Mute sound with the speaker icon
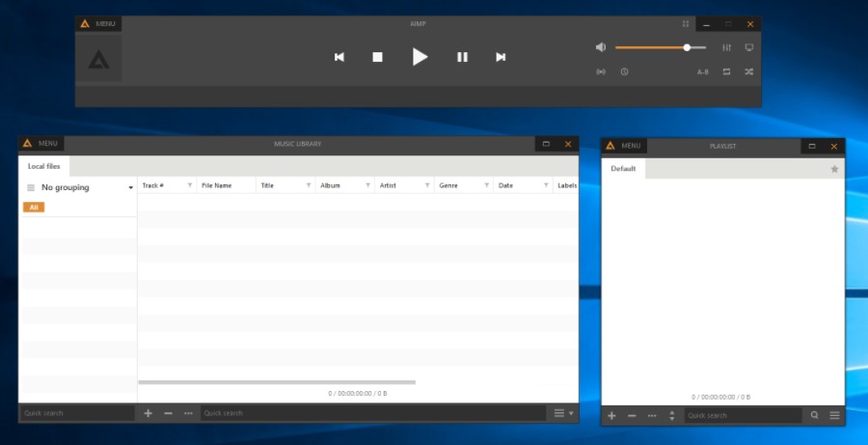The width and height of the screenshot is (868, 445). click(601, 47)
